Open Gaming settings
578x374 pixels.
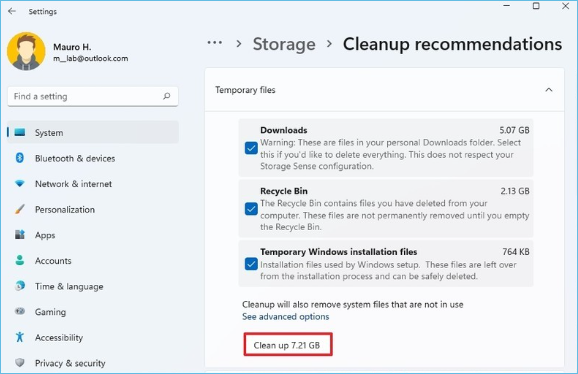(93, 312)
